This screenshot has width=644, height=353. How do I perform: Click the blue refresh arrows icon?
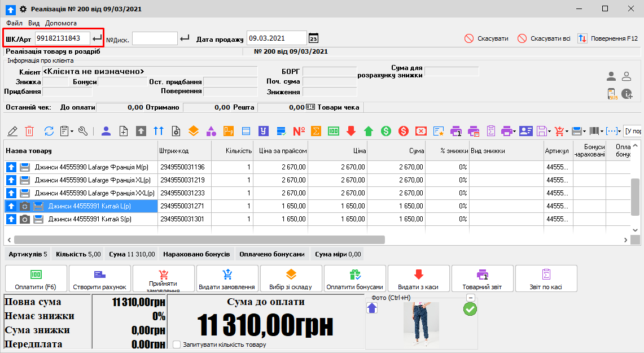pyautogui.click(x=49, y=131)
